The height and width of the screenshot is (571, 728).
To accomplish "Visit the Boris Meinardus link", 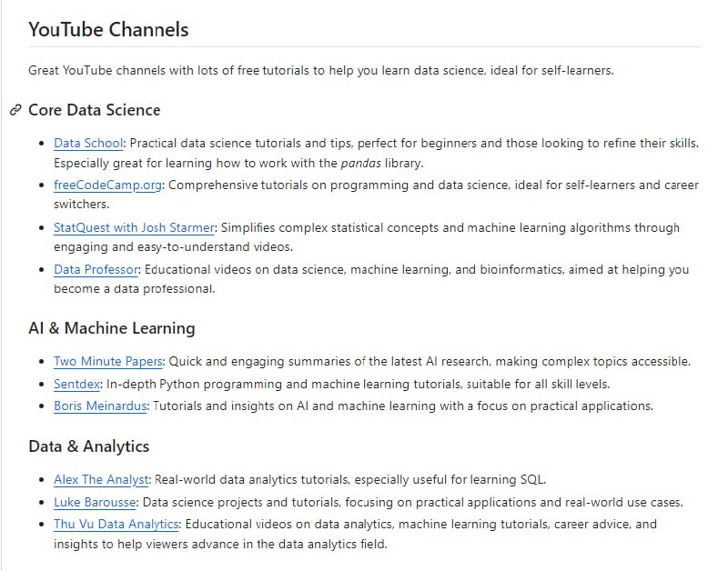I will 100,406.
